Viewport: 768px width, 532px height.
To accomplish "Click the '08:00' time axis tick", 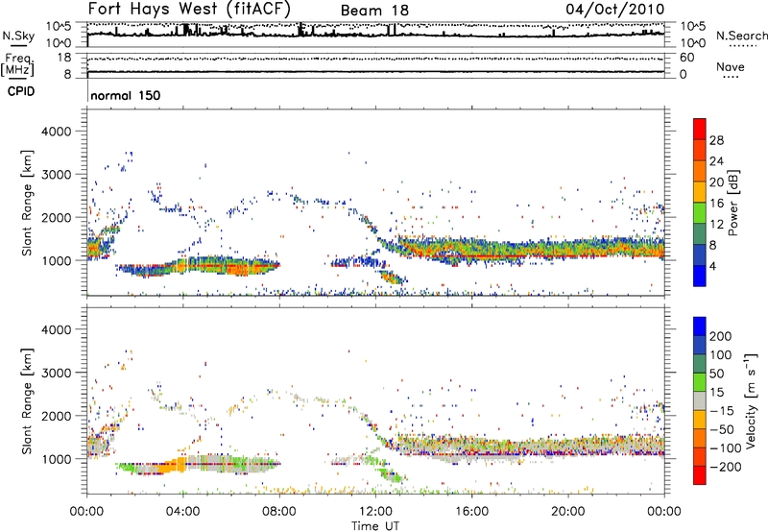I will click(279, 512).
